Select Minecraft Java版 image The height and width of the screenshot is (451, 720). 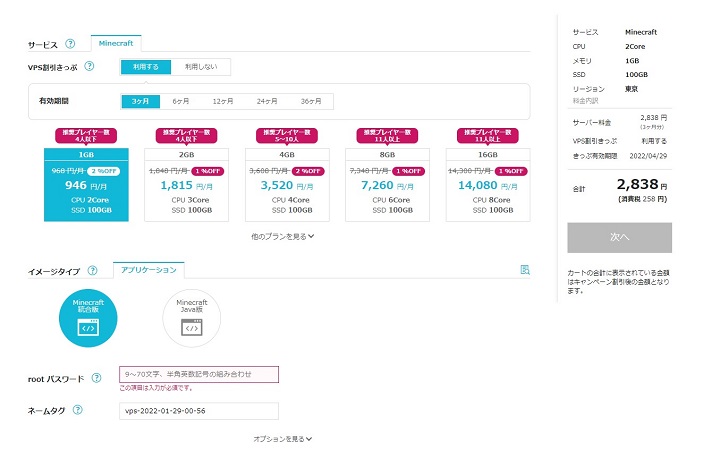tap(191, 318)
